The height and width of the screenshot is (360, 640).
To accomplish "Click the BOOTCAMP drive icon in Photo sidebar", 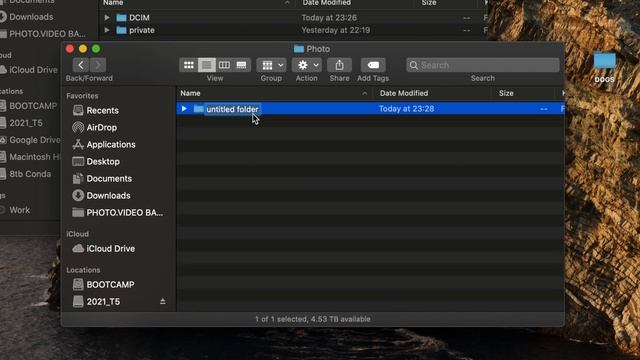I will click(78, 284).
